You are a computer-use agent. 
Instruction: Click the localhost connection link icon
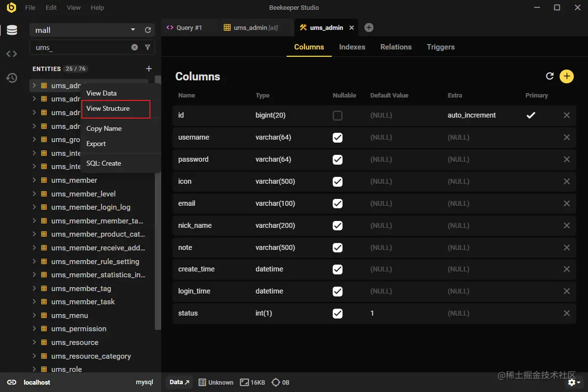tap(12, 382)
